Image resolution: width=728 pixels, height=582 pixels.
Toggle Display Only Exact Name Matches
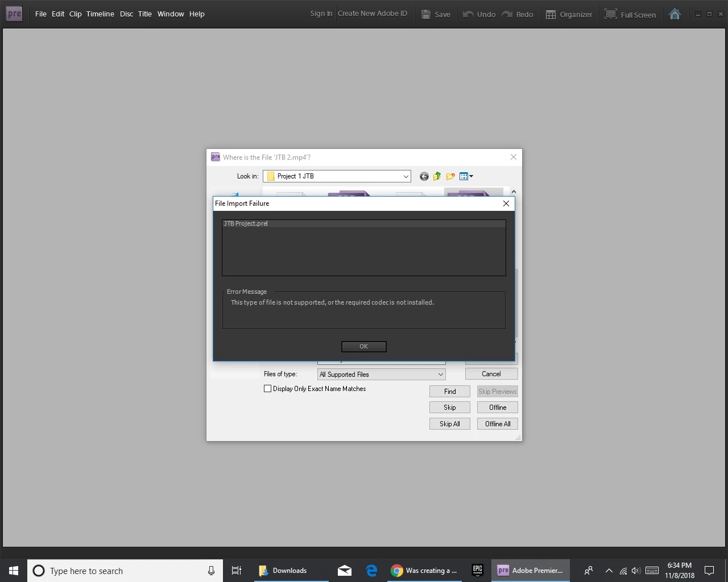[268, 389]
